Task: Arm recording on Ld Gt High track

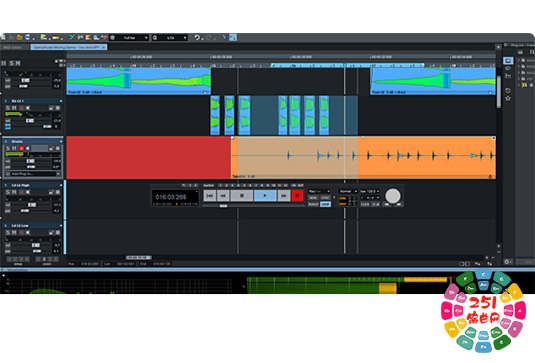Action: pos(21,192)
